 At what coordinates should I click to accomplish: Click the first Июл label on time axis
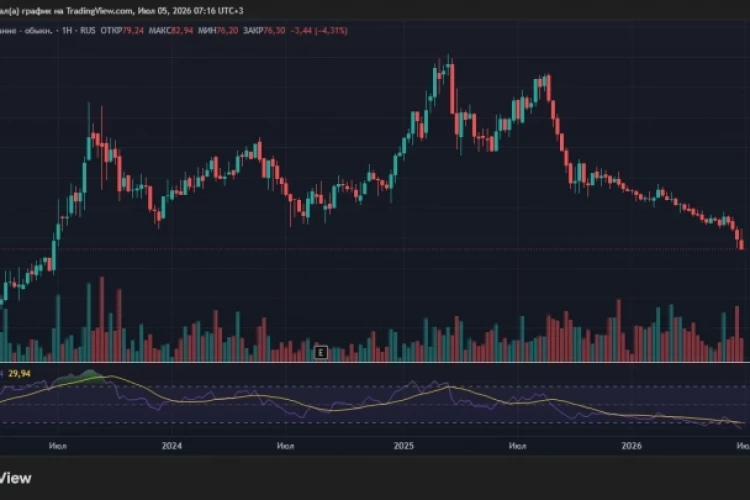(x=58, y=446)
